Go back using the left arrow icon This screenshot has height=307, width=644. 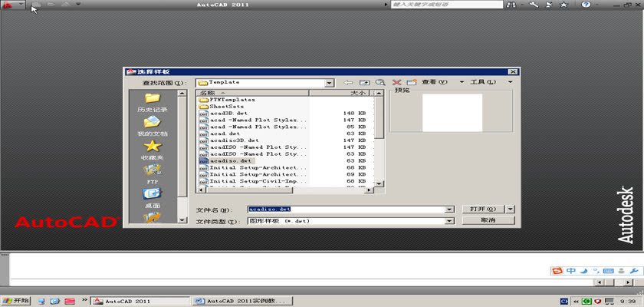point(348,82)
